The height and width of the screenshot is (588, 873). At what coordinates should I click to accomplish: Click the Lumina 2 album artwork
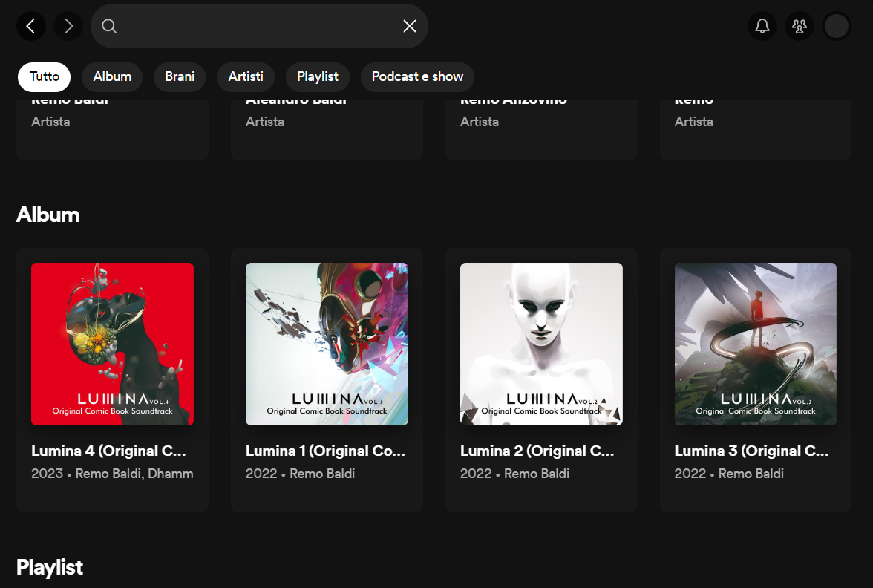coord(541,344)
